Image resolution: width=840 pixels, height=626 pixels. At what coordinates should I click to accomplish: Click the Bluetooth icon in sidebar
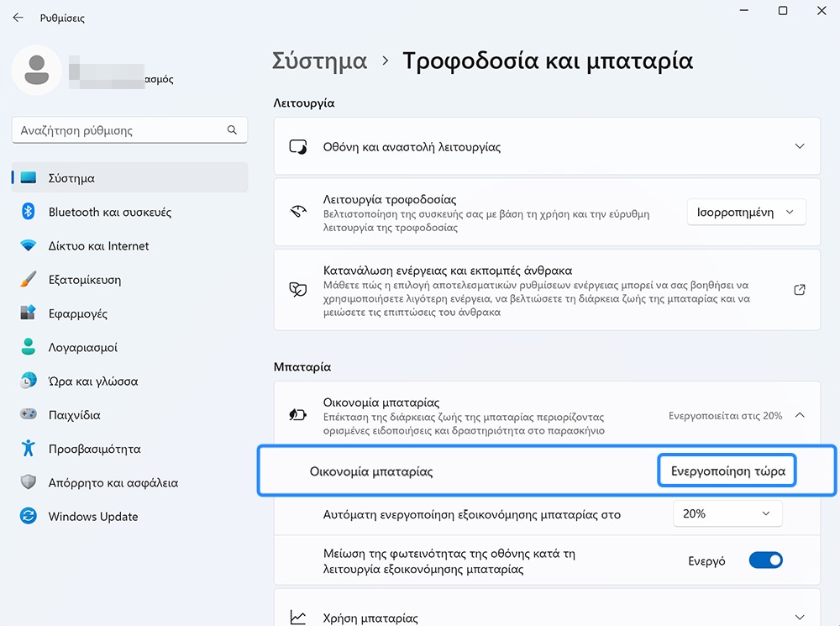tap(29, 211)
